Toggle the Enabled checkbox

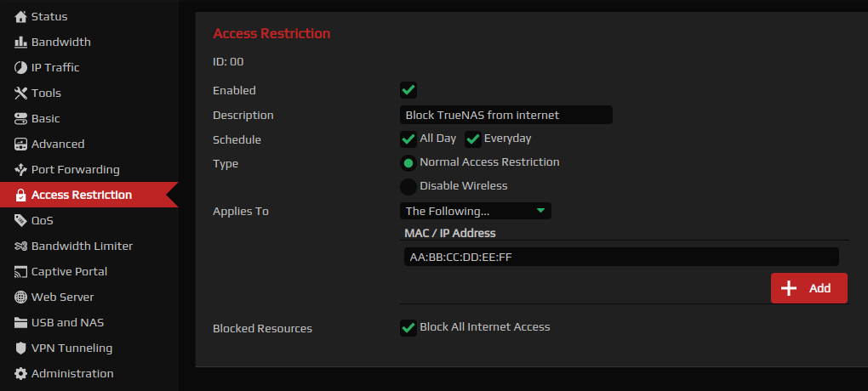click(408, 89)
